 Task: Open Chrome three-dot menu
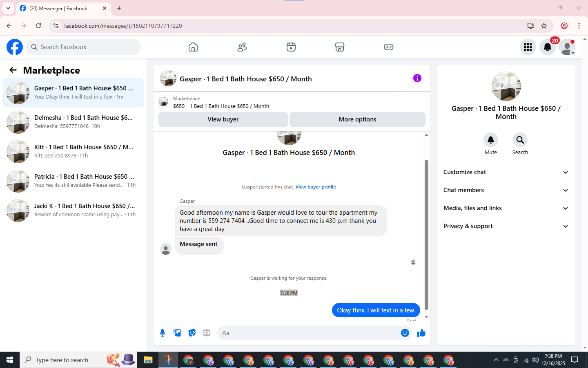click(x=579, y=26)
